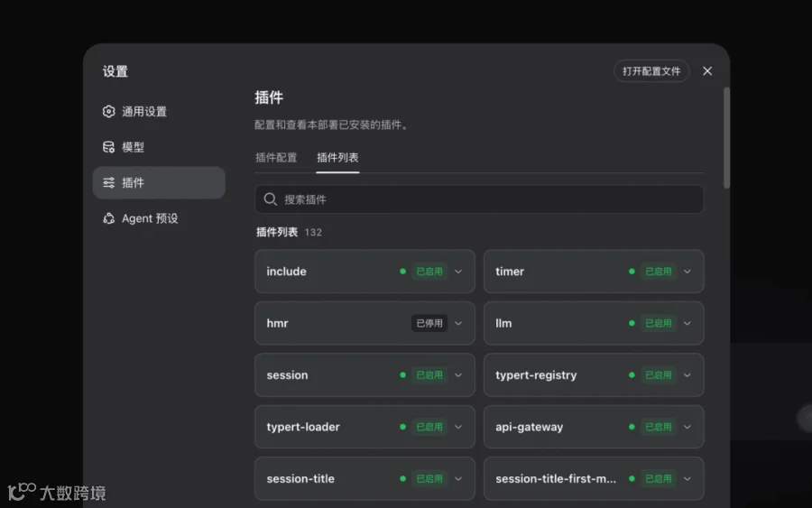Screen dimensions: 812x508
Task: Click the hmr plugin name
Action: [277, 323]
